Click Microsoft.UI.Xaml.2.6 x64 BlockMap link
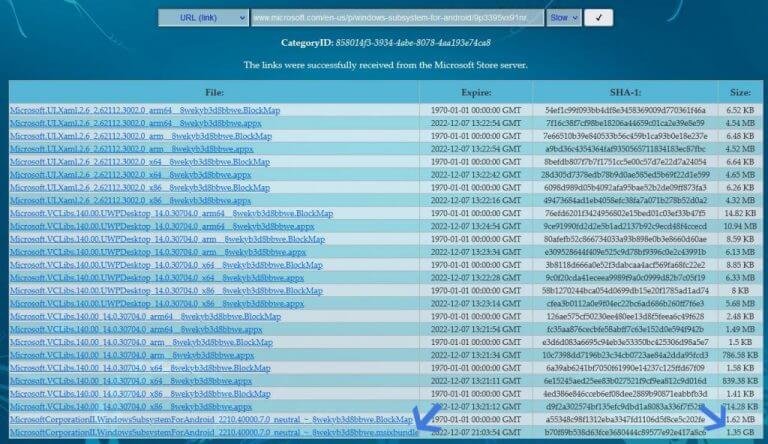 pos(140,162)
